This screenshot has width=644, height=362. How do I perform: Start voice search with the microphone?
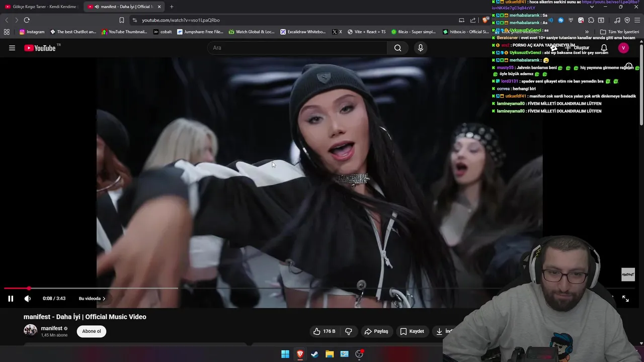click(x=421, y=48)
